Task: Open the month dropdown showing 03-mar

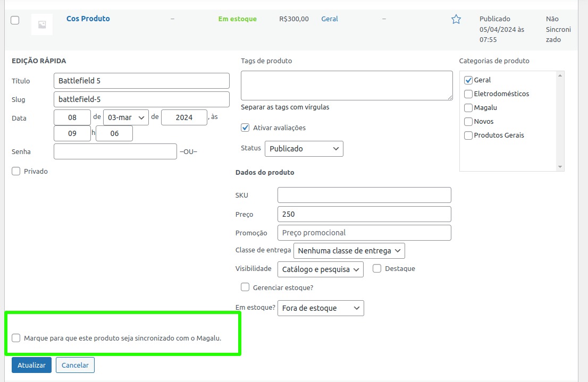Action: click(126, 117)
